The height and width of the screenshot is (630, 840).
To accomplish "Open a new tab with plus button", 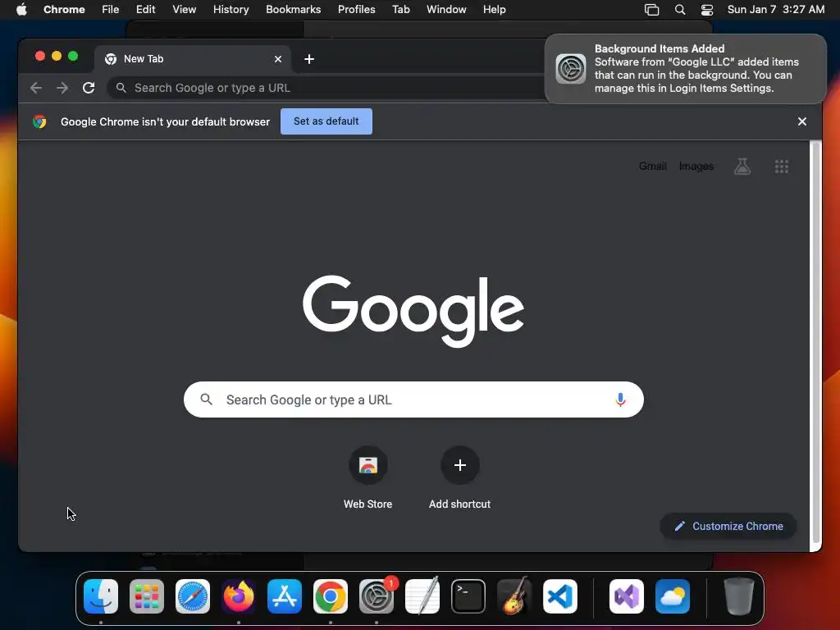I will tap(309, 59).
